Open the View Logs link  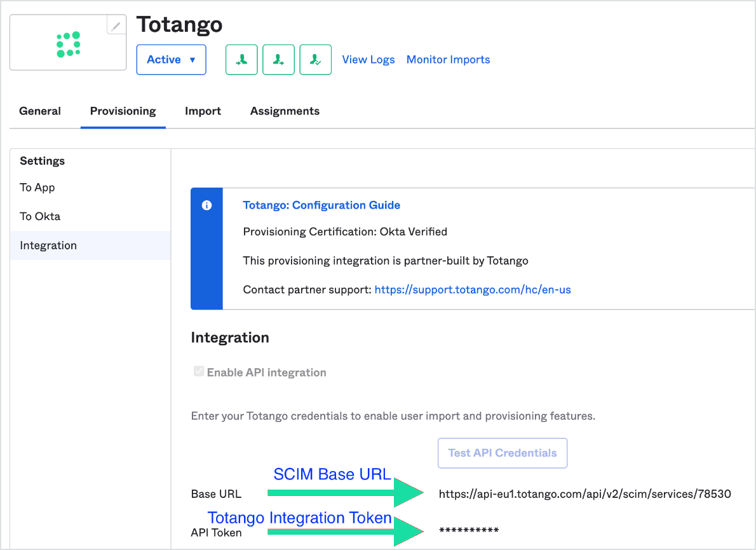pyautogui.click(x=368, y=60)
